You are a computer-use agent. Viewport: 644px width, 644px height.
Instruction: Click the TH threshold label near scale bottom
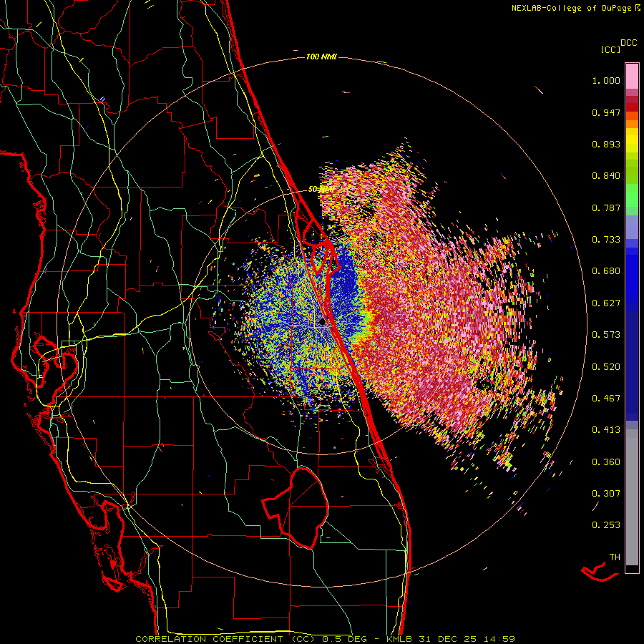[x=615, y=557]
